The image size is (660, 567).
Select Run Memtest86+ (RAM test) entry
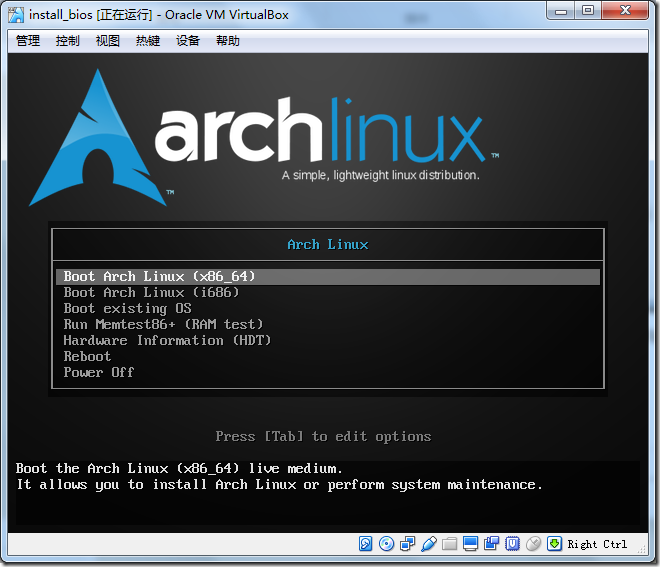[x=328, y=325]
